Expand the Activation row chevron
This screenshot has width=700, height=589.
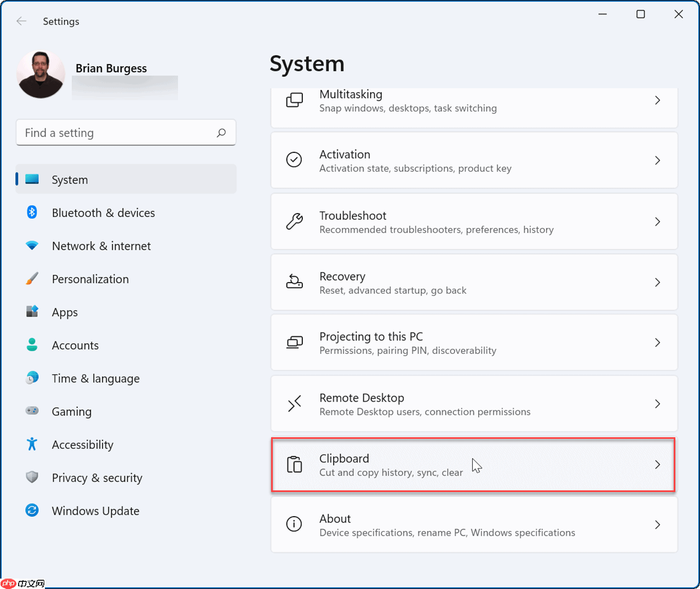(x=657, y=161)
